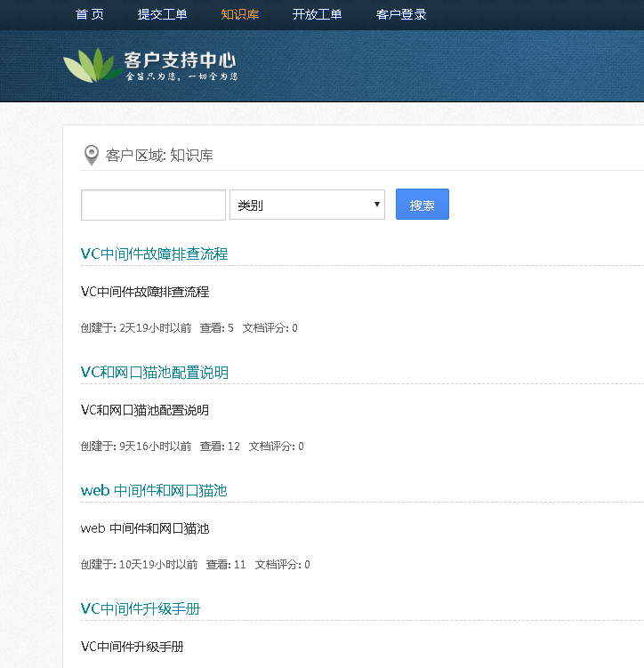
Task: Open the VC中间件故障排查流程 article link
Action: (154, 254)
